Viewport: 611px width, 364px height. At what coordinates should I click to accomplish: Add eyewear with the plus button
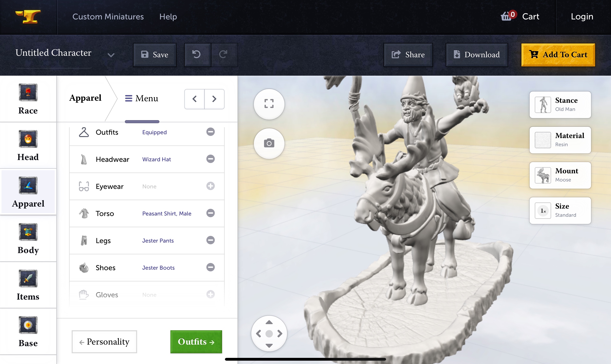pos(210,186)
